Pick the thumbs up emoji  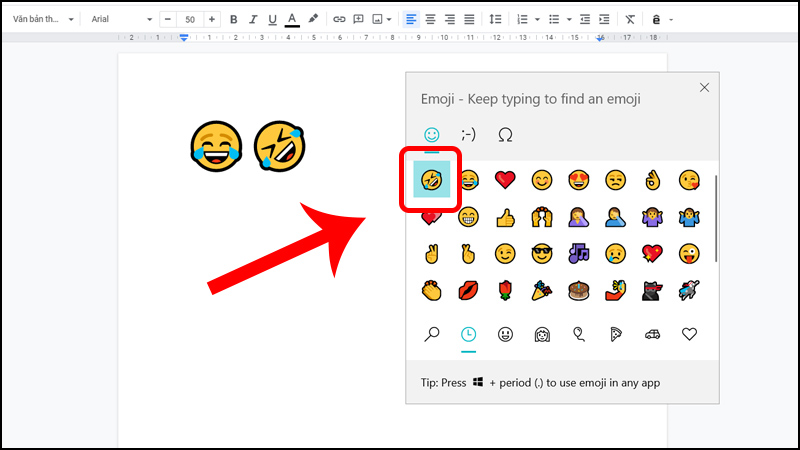click(505, 216)
